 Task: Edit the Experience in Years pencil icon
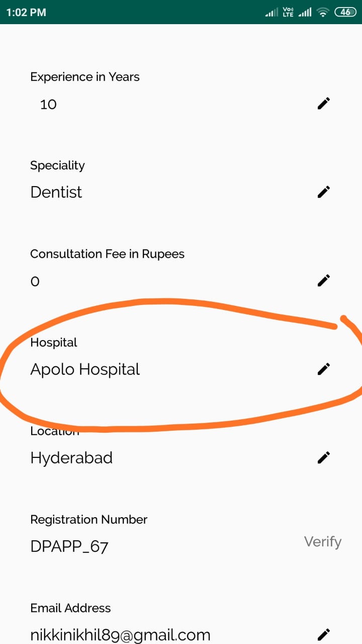pos(324,104)
